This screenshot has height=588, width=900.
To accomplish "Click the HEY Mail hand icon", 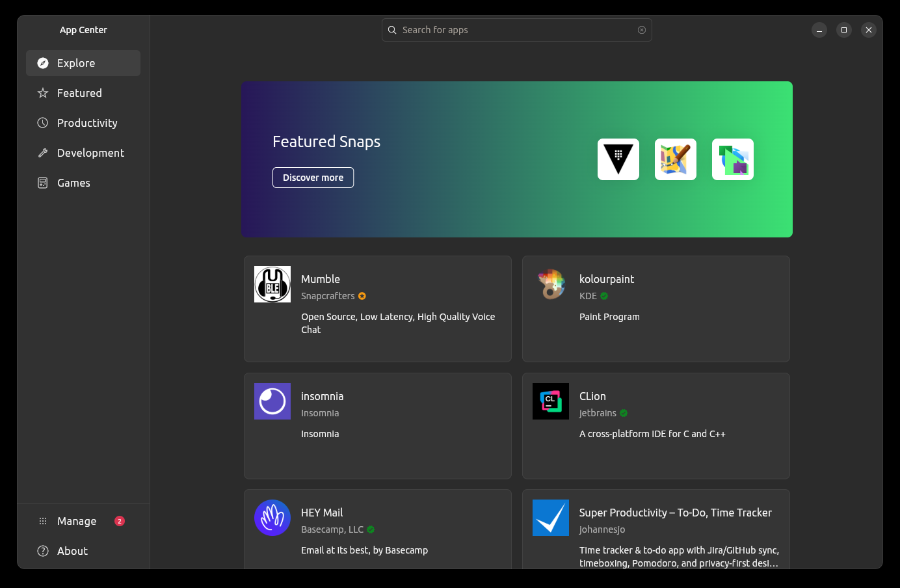I will coord(272,518).
